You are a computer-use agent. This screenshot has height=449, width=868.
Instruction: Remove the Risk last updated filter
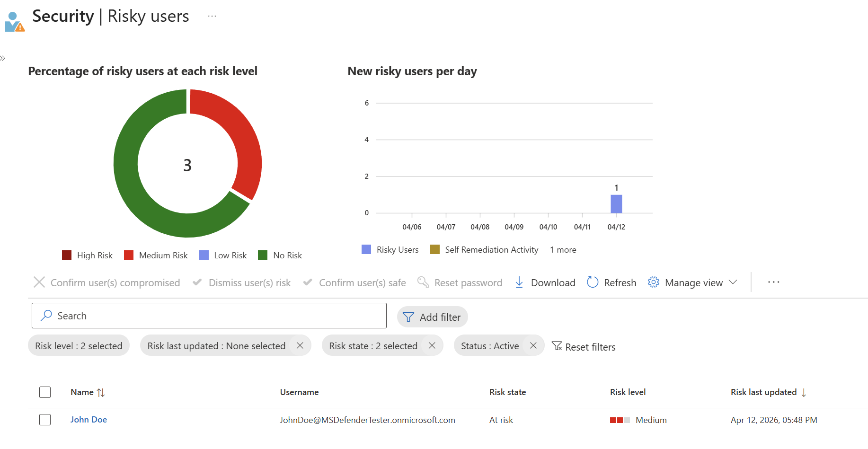pos(300,346)
